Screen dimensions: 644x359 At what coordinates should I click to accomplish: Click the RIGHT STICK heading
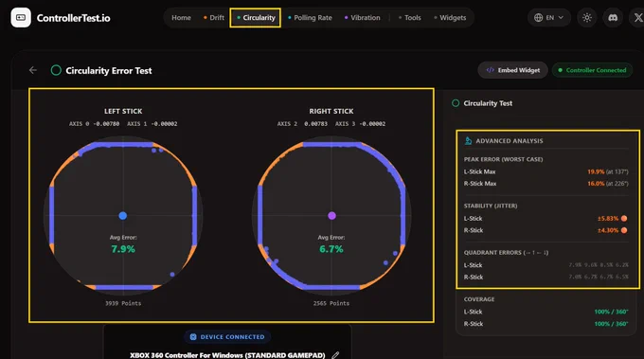(331, 111)
